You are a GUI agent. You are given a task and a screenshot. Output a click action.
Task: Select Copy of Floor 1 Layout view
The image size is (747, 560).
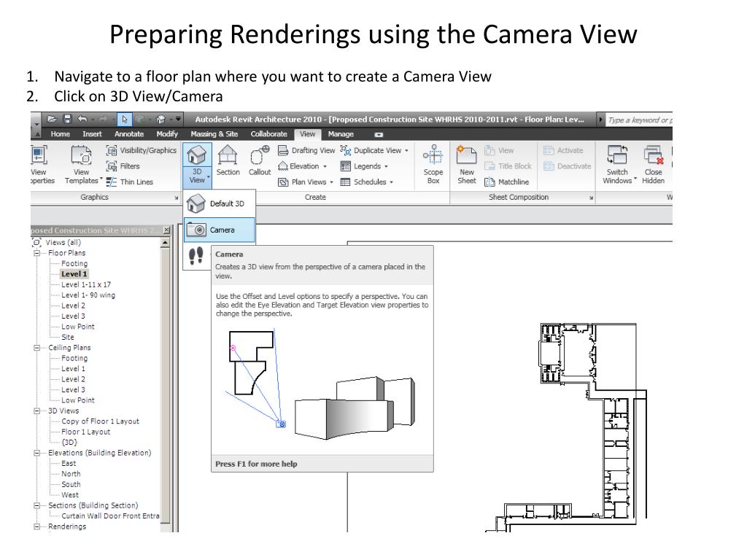[101, 421]
